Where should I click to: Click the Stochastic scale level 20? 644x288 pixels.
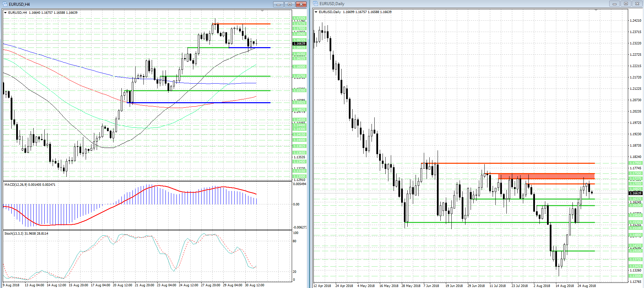[x=294, y=272]
